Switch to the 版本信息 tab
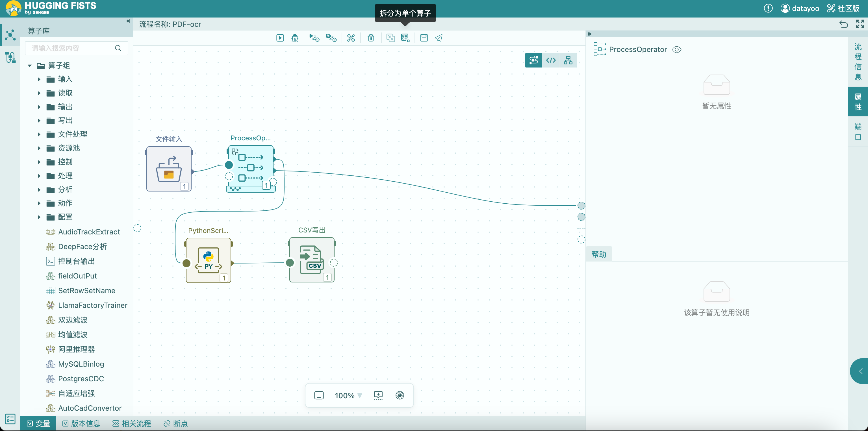868x431 pixels. click(81, 423)
